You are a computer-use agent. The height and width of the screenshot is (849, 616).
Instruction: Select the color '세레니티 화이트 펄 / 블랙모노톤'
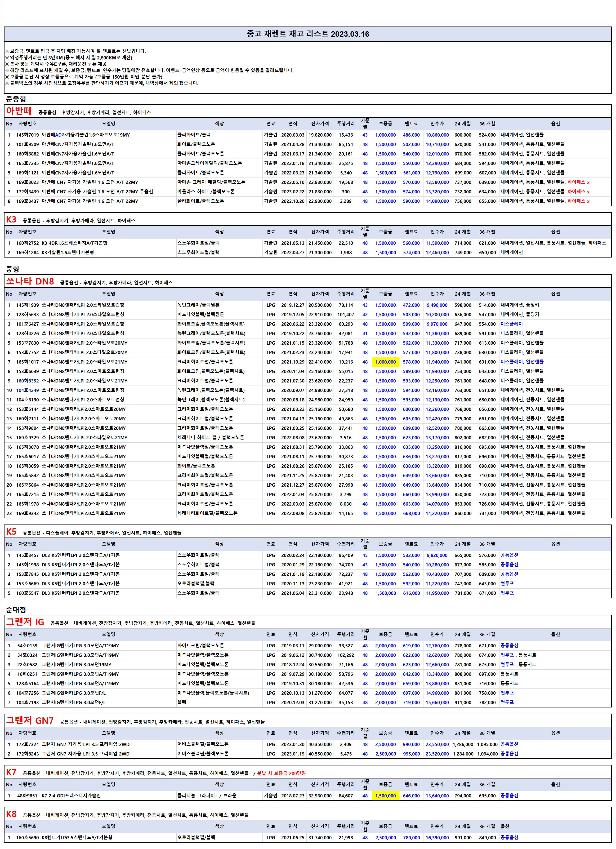click(x=211, y=438)
